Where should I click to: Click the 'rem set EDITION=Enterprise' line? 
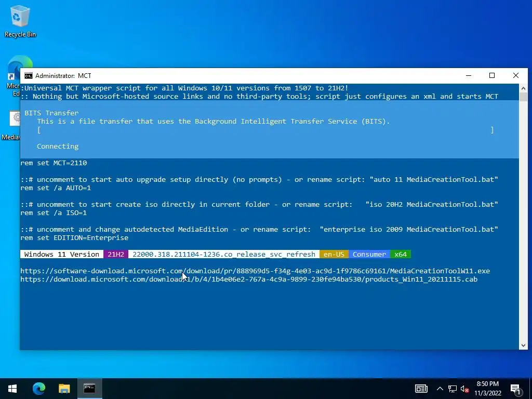point(74,238)
